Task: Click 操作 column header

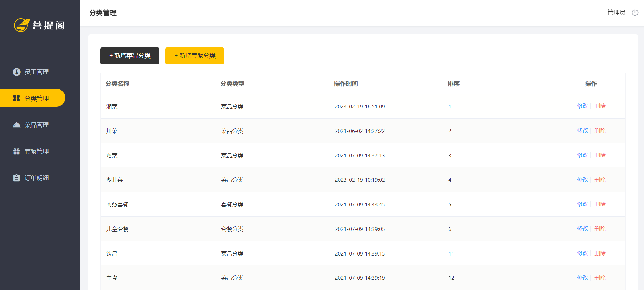Action: click(591, 84)
